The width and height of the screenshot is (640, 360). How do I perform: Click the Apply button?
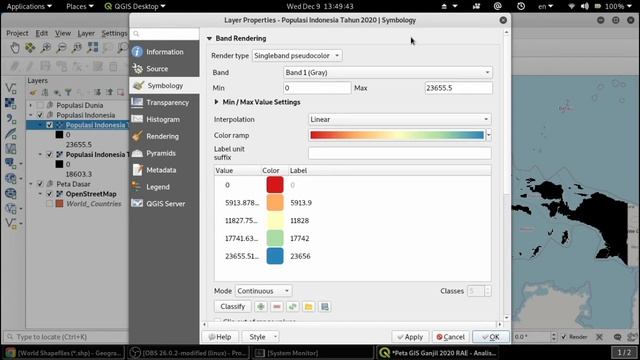tap(410, 337)
